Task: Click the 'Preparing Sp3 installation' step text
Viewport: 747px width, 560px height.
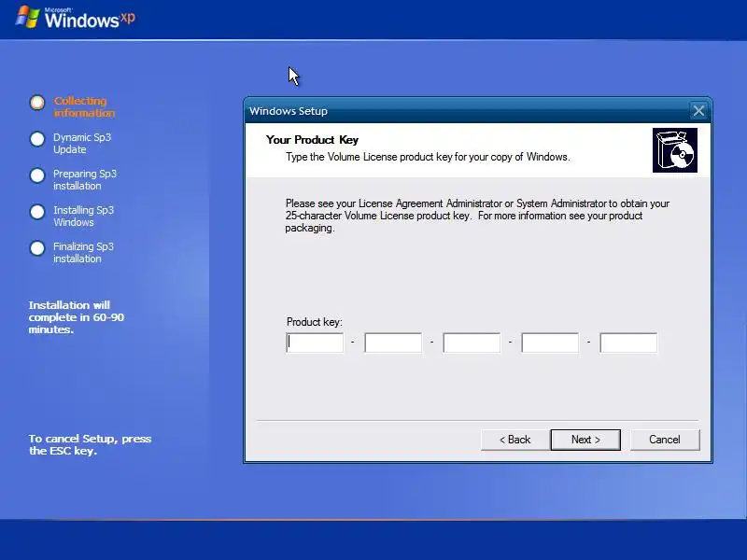Action: (85, 179)
